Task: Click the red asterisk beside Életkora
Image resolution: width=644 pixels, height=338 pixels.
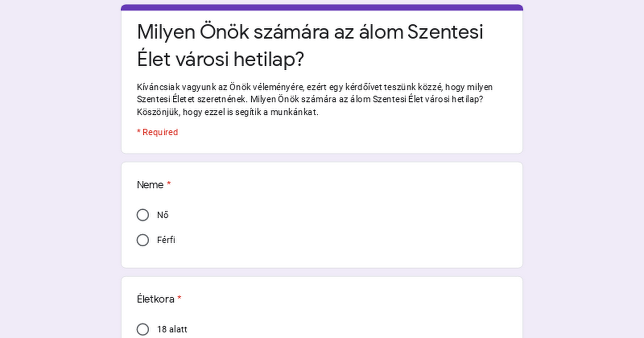Action: [x=179, y=299]
